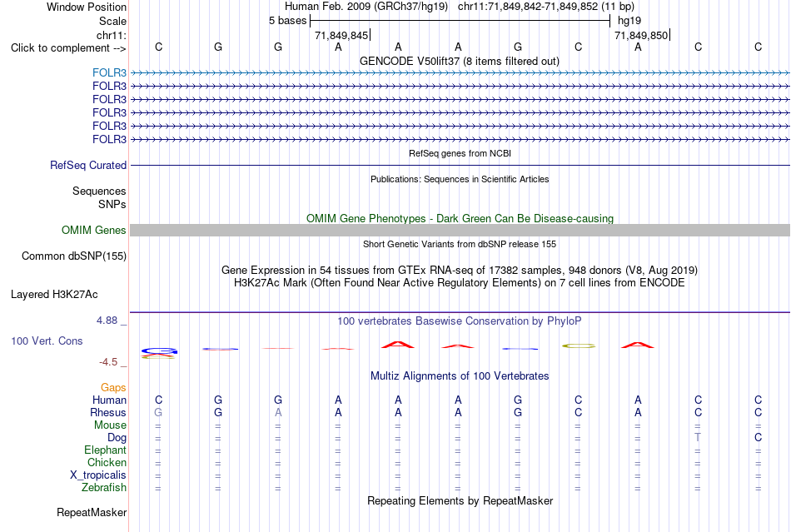Click the 'Click to complement -->' label
The height and width of the screenshot is (532, 791).
(x=68, y=48)
